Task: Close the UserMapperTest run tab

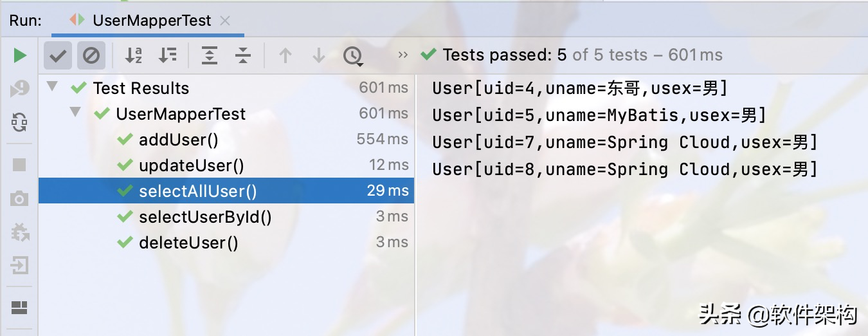Action: pos(225,21)
